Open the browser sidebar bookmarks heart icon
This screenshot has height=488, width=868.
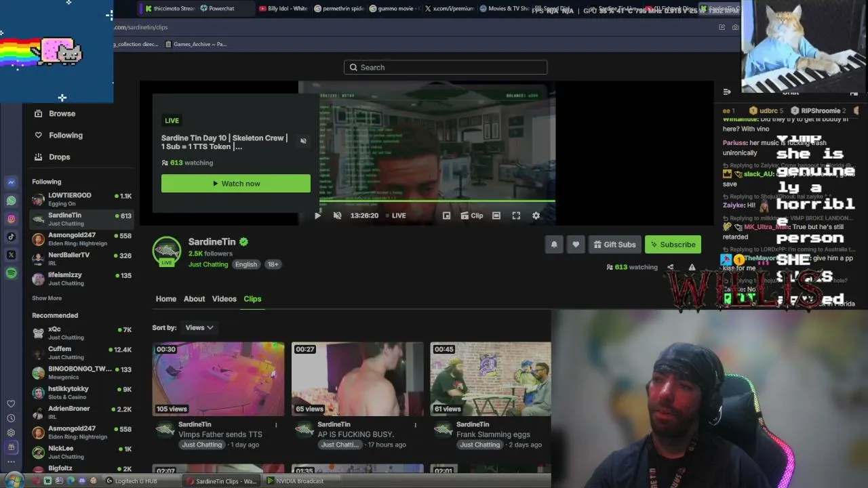tap(11, 404)
